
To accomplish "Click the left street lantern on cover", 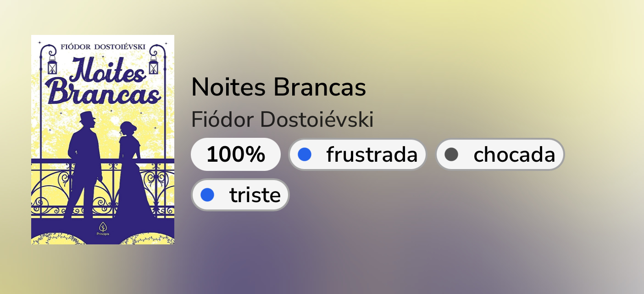I will [52, 66].
